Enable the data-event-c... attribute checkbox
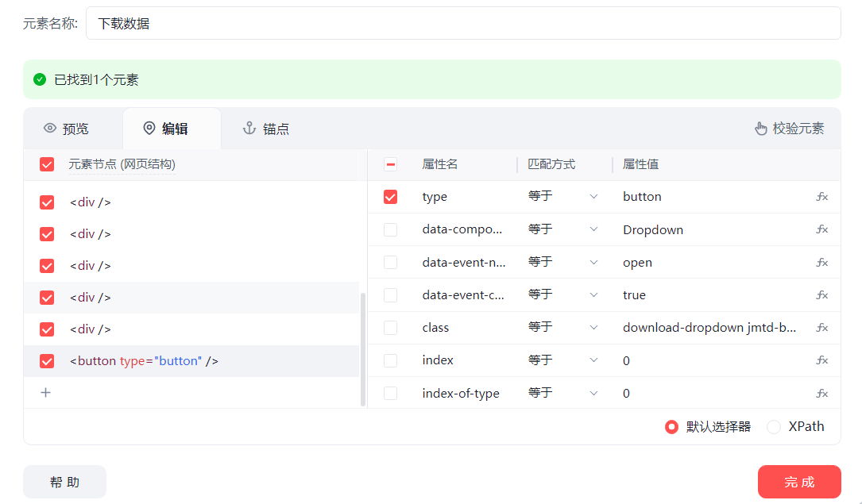This screenshot has height=504, width=862. (390, 294)
